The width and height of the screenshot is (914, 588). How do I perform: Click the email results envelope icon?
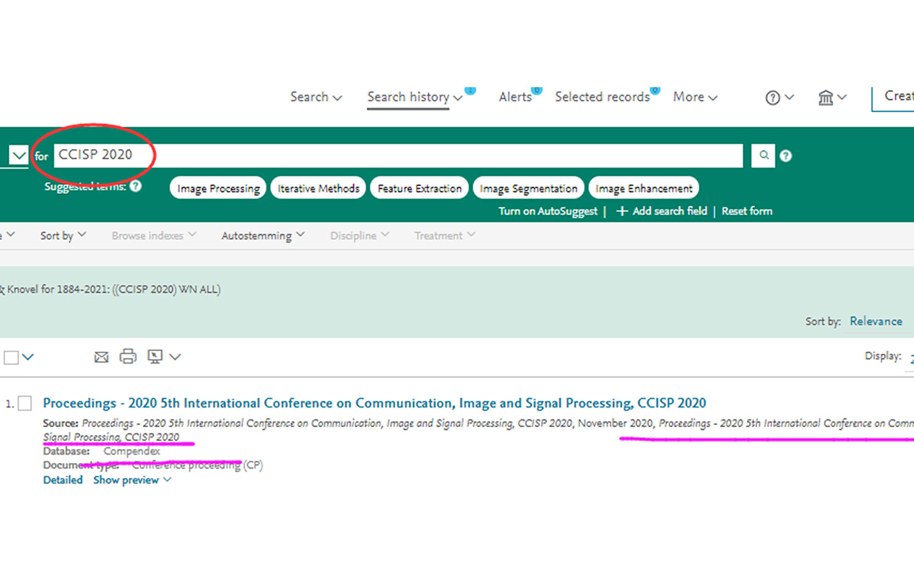[x=101, y=357]
